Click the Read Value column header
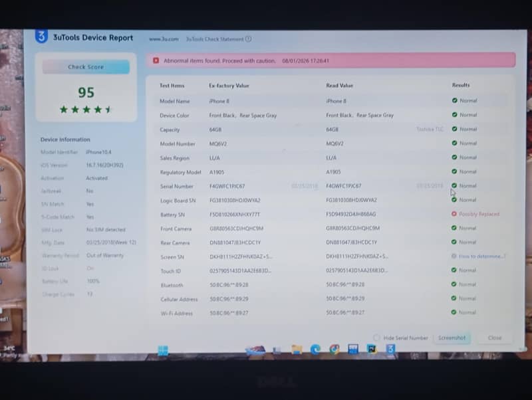 [340, 86]
